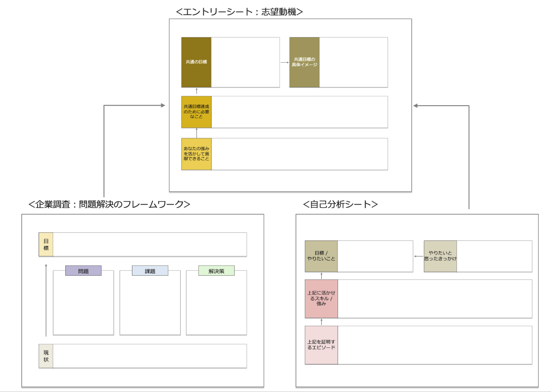Select the 共通目標の具体イメージ label box
The image size is (551, 392).
point(304,62)
